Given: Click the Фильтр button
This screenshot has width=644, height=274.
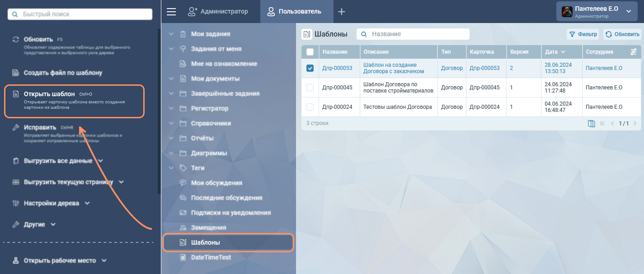Looking at the screenshot, I should coord(583,34).
